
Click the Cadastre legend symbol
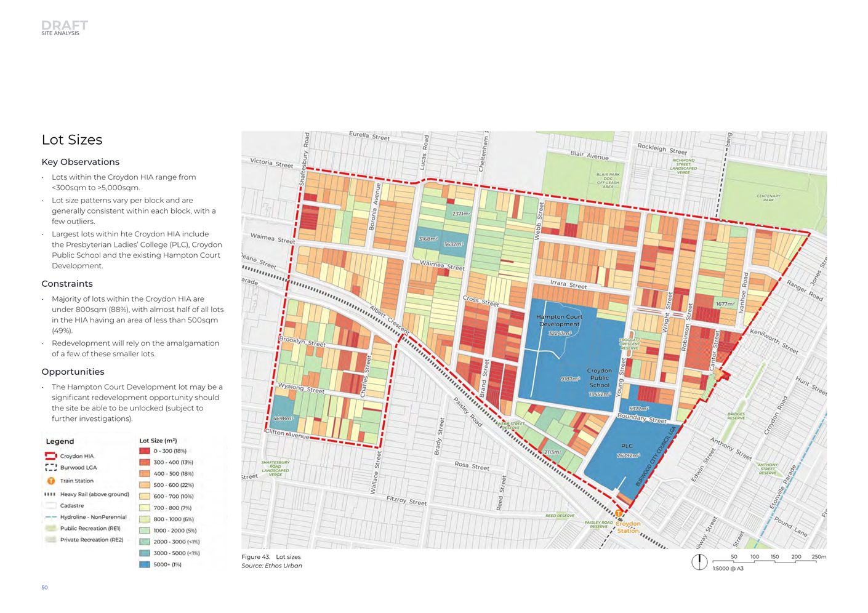tap(50, 506)
